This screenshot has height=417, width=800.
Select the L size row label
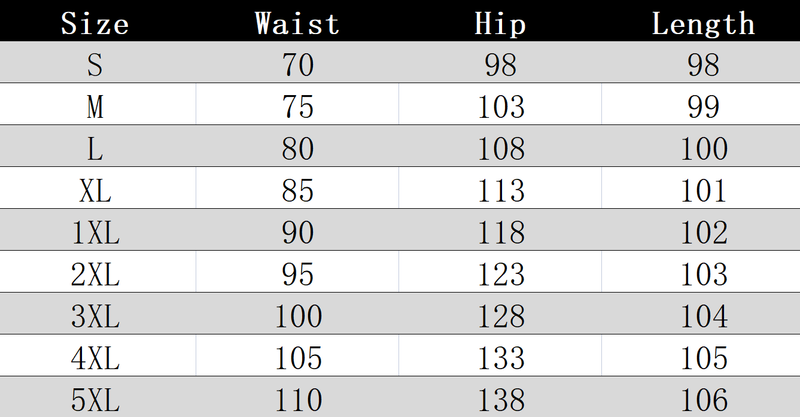coord(96,149)
